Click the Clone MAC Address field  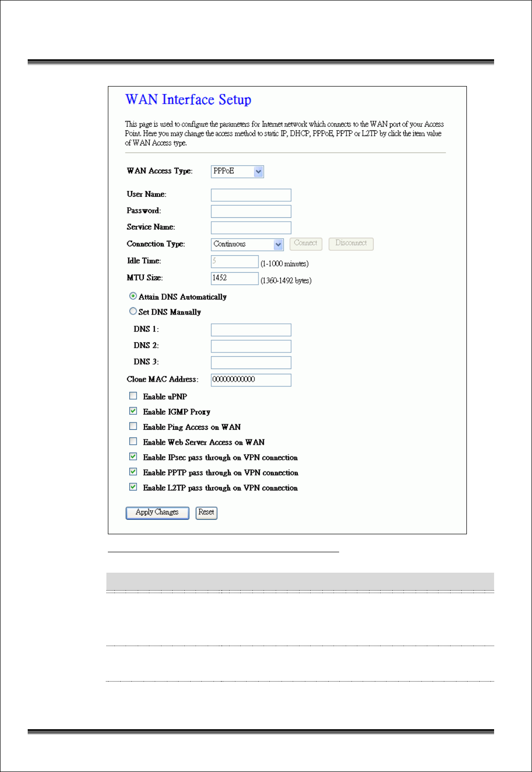[251, 380]
